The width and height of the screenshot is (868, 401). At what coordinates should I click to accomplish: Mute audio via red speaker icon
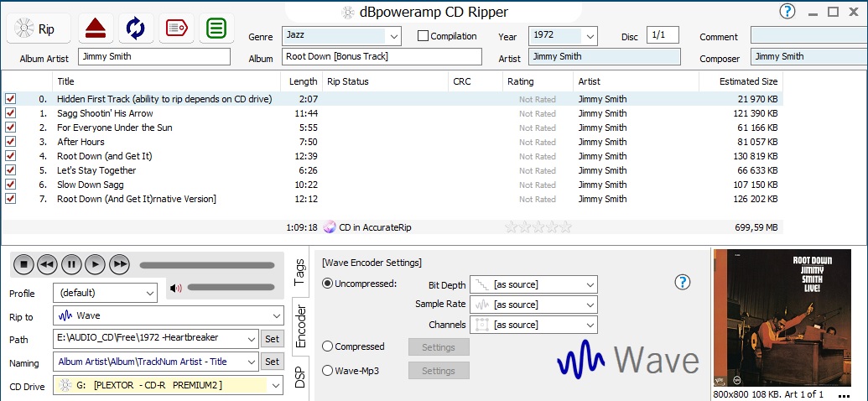click(x=176, y=288)
